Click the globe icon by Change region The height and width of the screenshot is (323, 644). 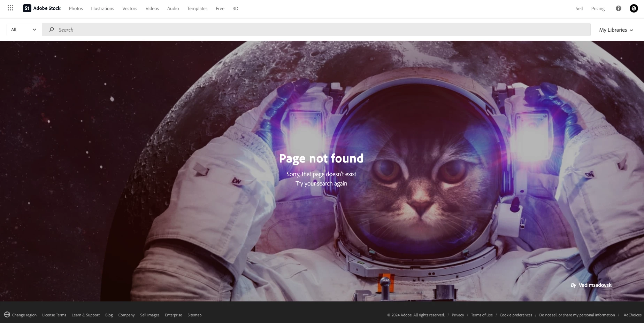7,315
